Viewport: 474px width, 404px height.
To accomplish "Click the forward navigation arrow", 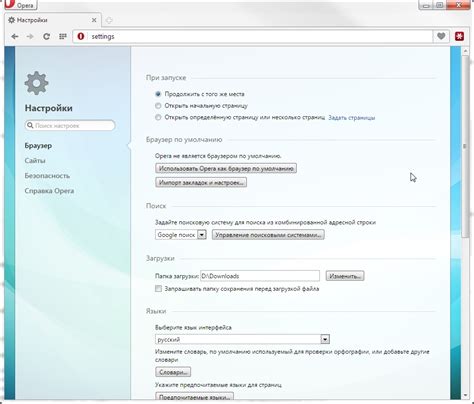I will [30, 36].
